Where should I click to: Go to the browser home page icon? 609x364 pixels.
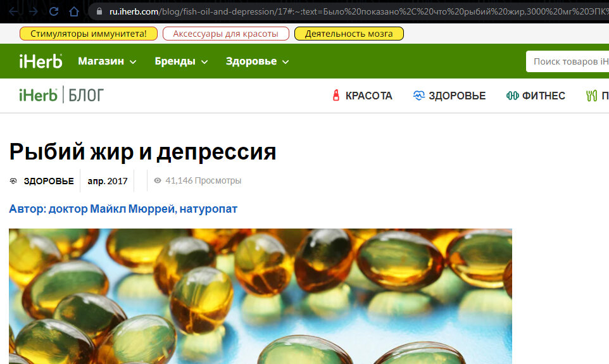(x=74, y=11)
